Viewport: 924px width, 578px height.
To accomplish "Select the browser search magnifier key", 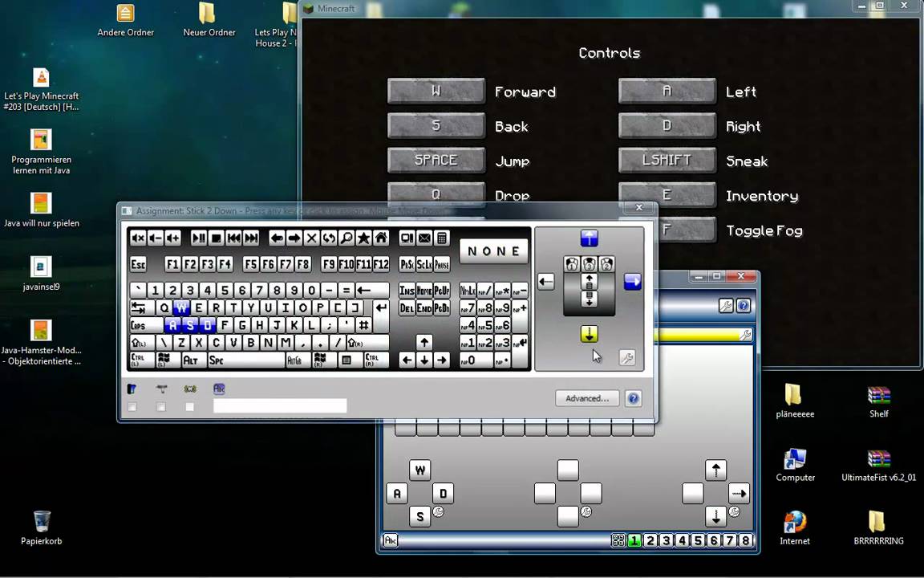I will point(346,238).
